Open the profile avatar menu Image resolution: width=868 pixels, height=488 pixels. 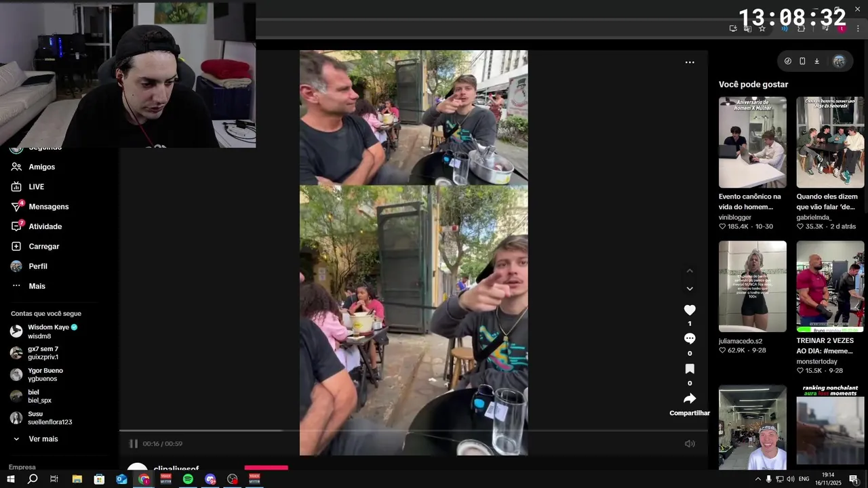pos(840,61)
